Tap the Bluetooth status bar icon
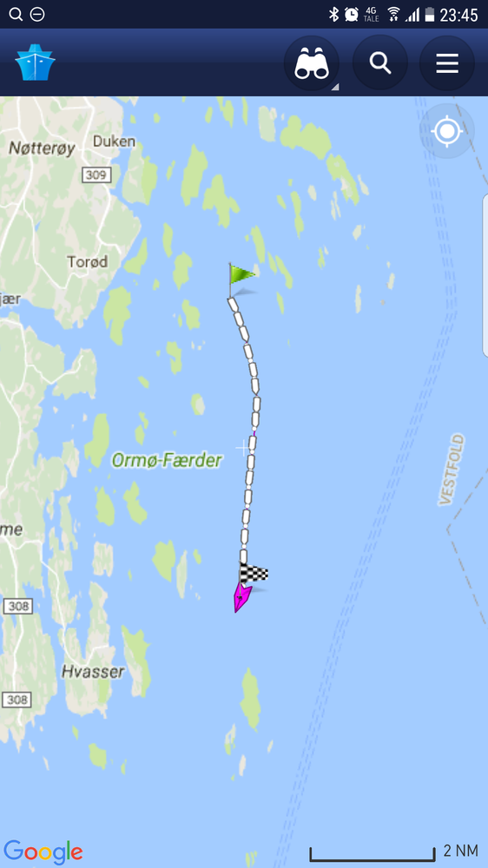Viewport: 488px width, 868px height. 334,15
